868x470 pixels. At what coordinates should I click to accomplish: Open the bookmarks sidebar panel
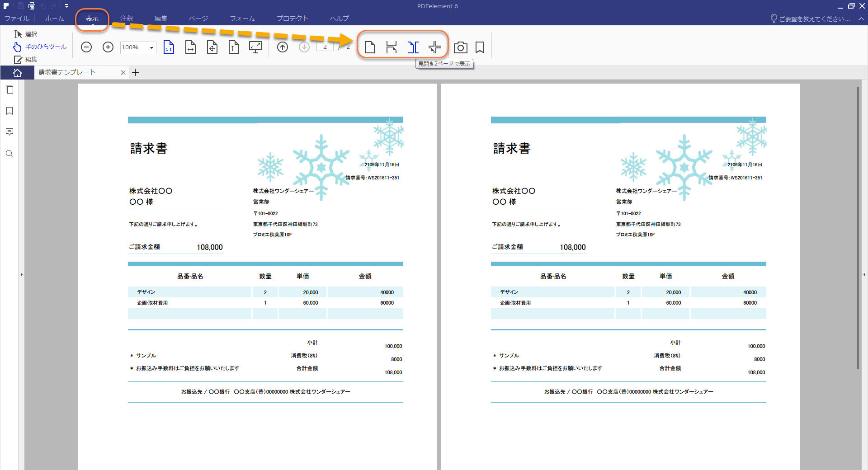9,111
